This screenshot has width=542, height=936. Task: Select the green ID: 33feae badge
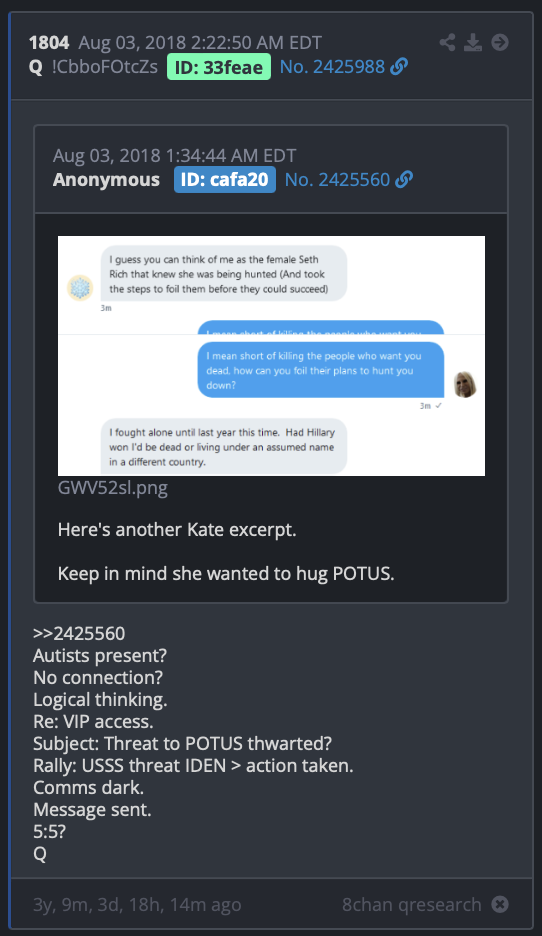pyautogui.click(x=218, y=67)
